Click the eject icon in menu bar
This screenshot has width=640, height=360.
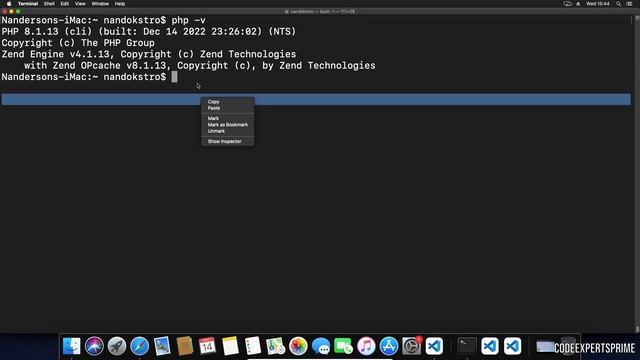coord(578,4)
